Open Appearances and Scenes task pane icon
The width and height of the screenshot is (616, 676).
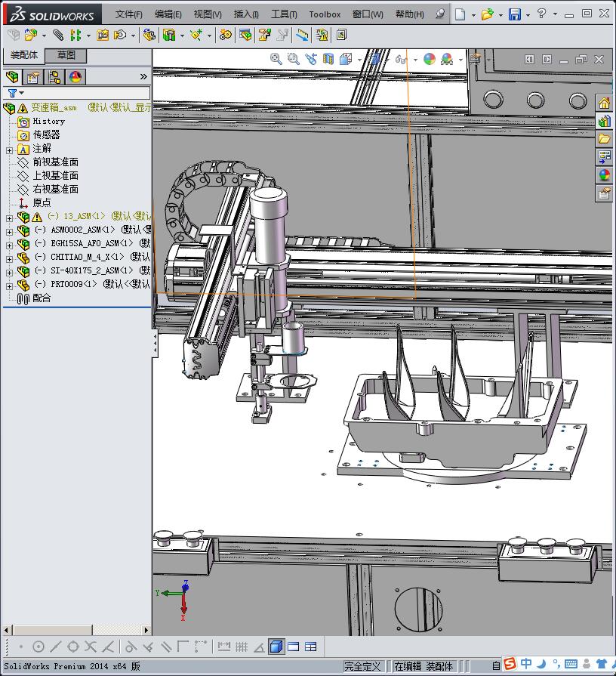pos(605,175)
